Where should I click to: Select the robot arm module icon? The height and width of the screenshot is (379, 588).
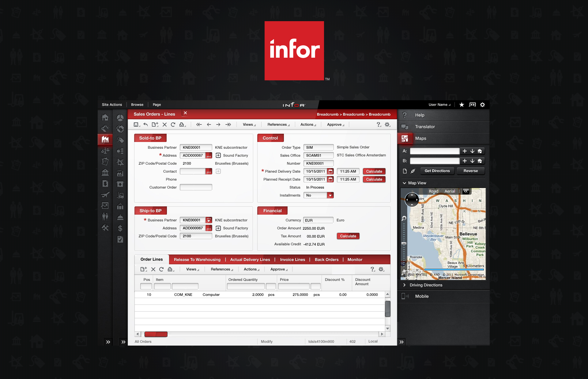tap(105, 128)
